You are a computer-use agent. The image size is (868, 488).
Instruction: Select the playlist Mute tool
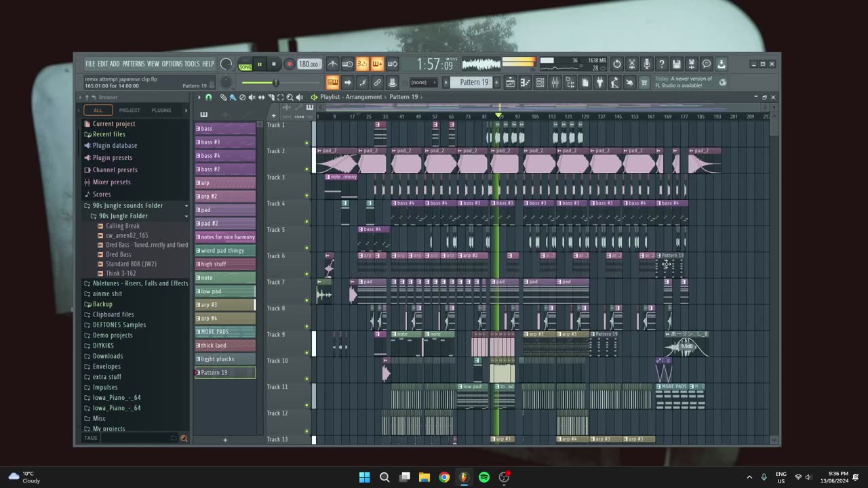[x=252, y=98]
